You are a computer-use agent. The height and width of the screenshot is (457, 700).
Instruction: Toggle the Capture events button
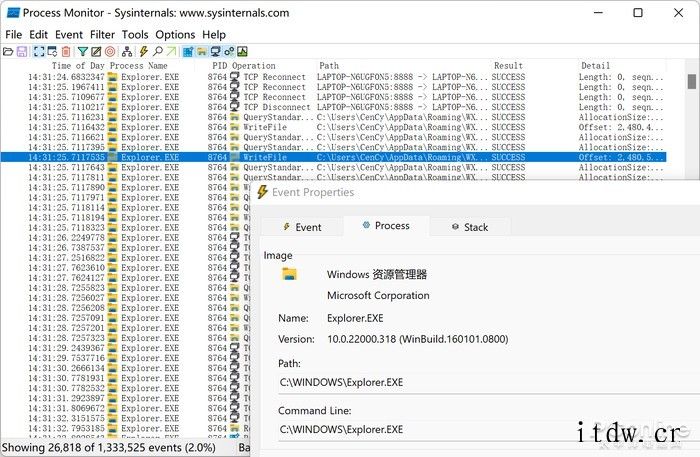pos(38,51)
